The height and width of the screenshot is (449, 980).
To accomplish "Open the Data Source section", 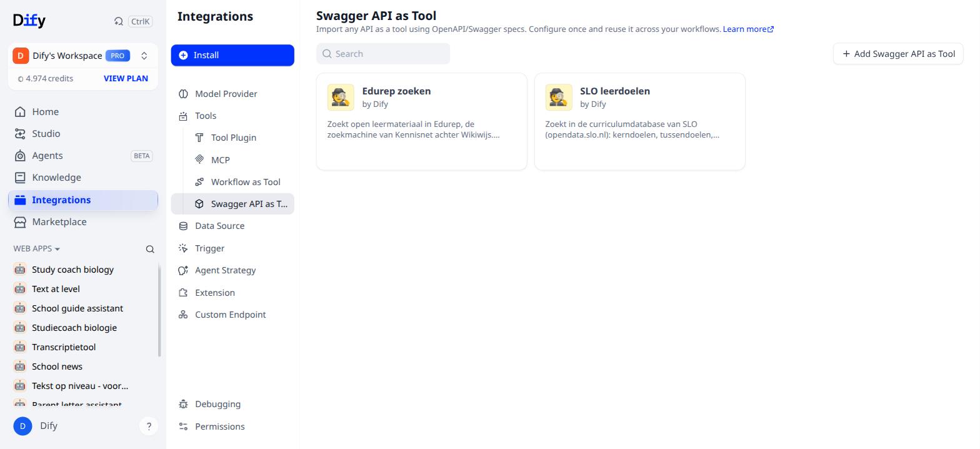I will tap(232, 226).
